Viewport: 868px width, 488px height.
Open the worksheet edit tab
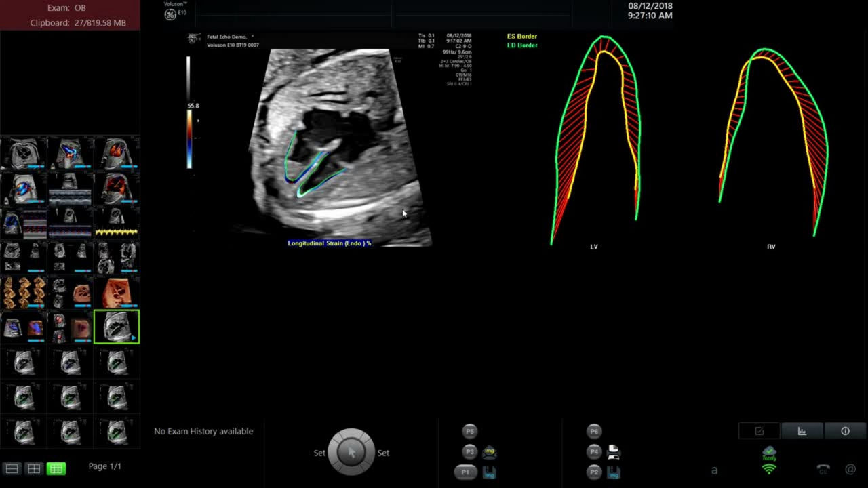click(x=759, y=431)
